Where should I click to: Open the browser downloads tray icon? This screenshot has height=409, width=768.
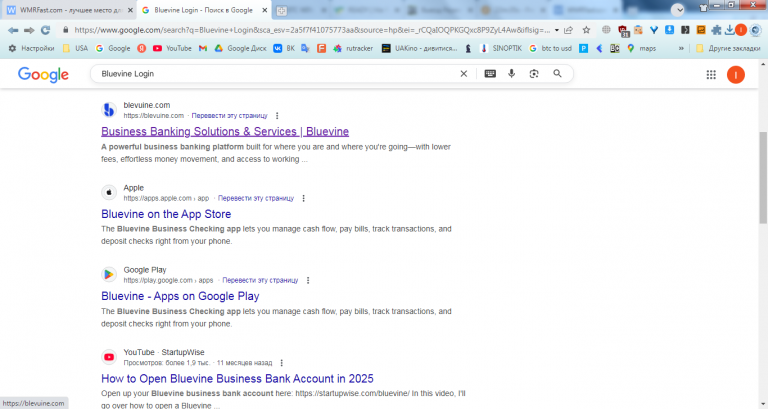(x=729, y=30)
